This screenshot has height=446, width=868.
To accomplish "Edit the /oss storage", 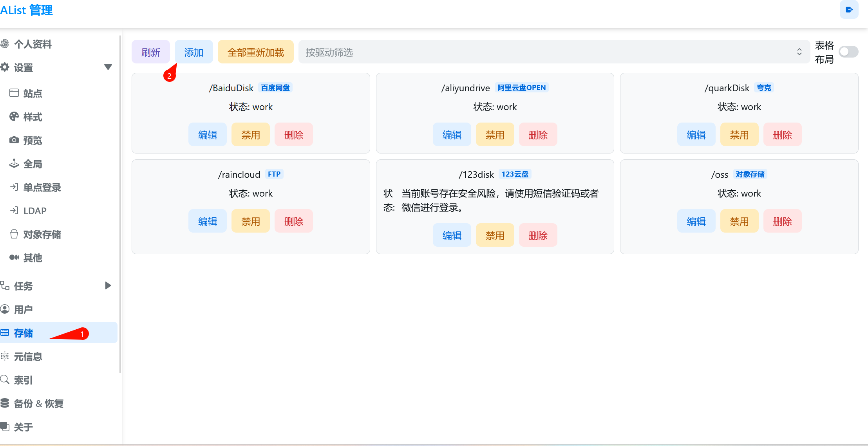I will (x=696, y=221).
